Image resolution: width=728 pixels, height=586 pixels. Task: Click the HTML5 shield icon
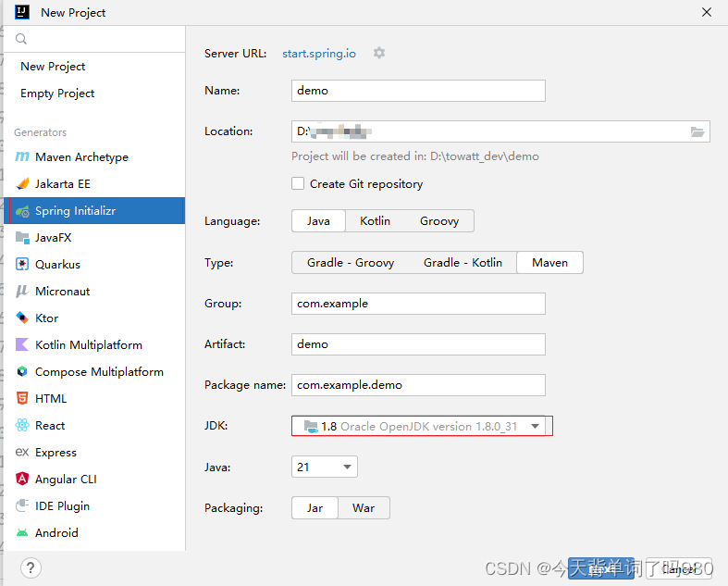(22, 398)
